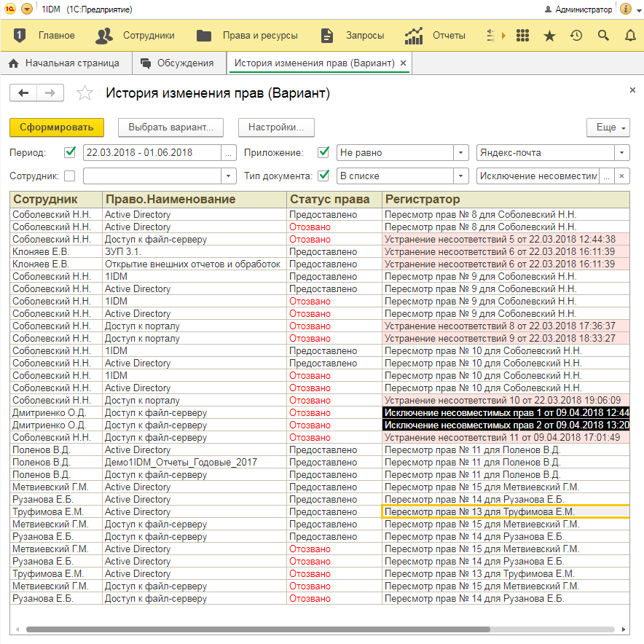Toggle the Тип документа checkbox

coord(324,176)
